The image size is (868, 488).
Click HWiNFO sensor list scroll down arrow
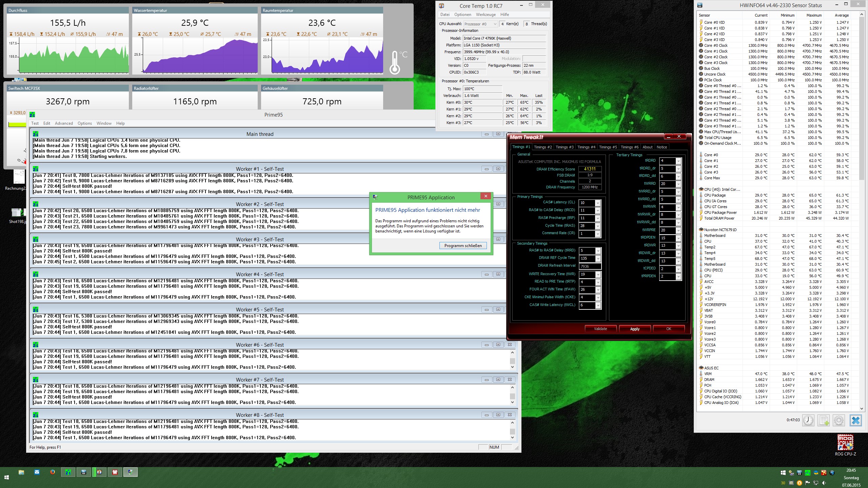point(862,409)
